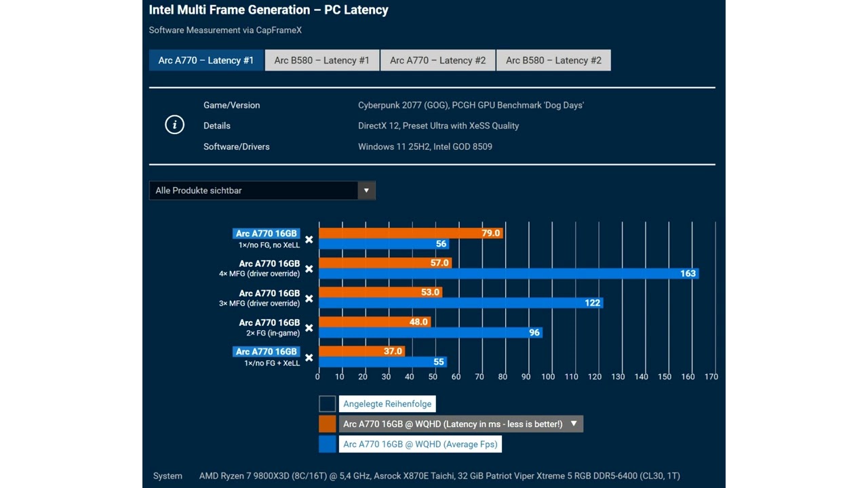
Task: Click the blue 56 fps bar
Action: [x=384, y=244]
